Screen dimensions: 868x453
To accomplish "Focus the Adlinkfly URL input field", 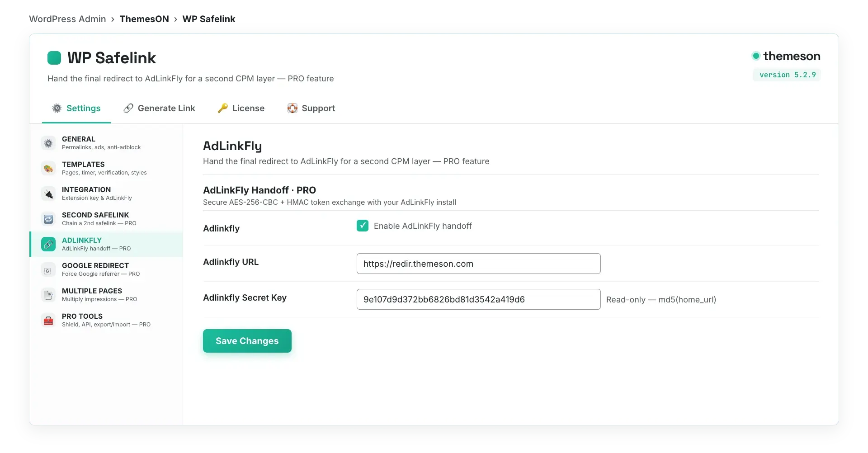I will pos(478,264).
